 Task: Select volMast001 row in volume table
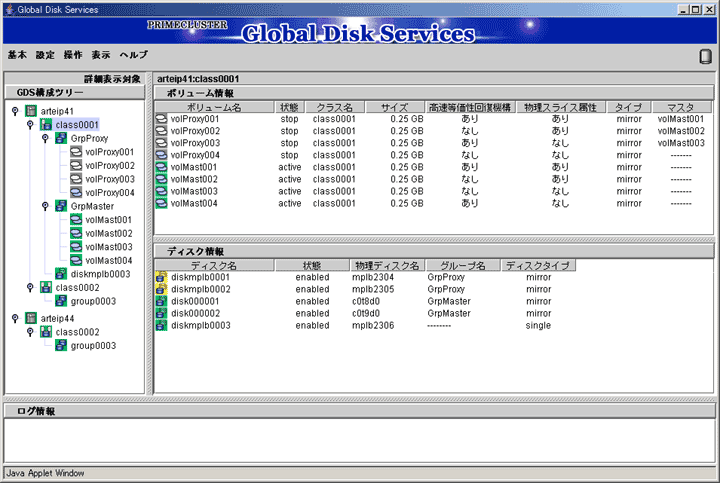click(433, 167)
